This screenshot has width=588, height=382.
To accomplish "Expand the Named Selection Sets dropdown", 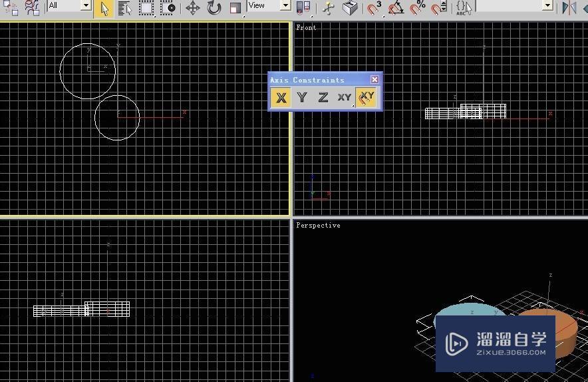I will (514, 5).
